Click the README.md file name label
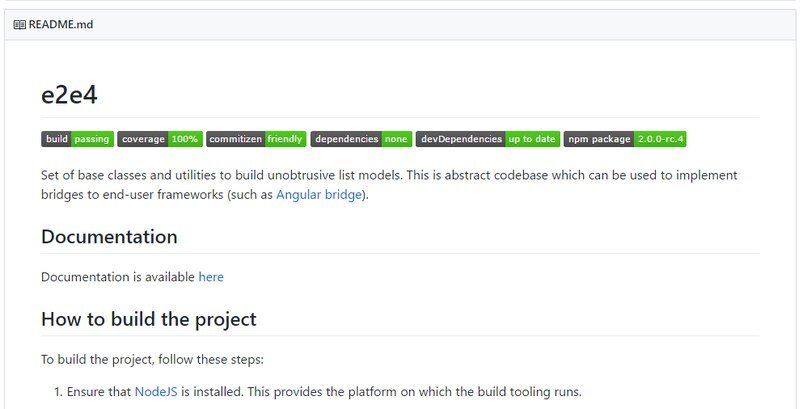This screenshot has height=409, width=807. (x=60, y=25)
